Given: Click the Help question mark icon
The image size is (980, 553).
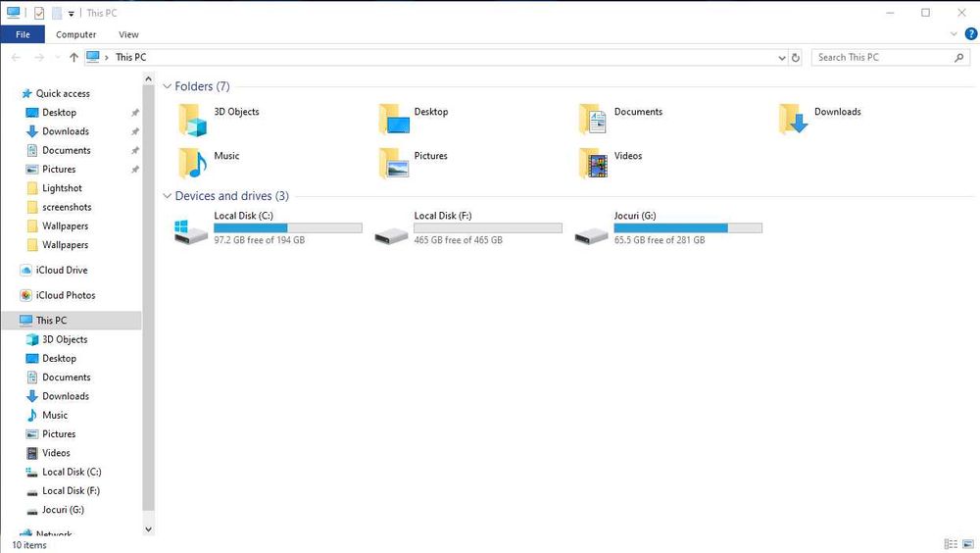Looking at the screenshot, I should [x=970, y=33].
